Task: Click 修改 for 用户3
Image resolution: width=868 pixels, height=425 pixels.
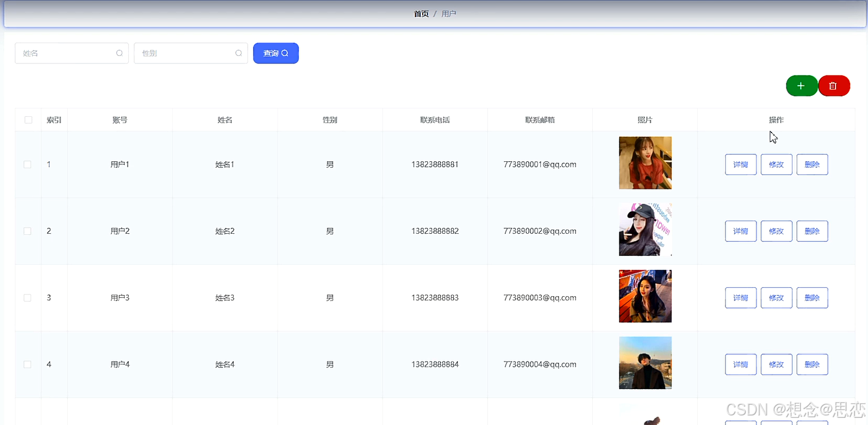Action: 776,297
